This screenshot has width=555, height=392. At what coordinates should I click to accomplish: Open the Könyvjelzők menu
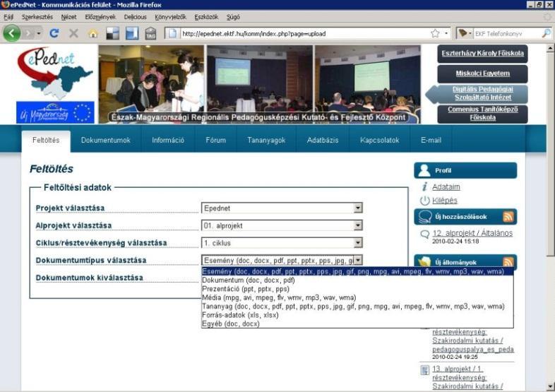click(170, 17)
